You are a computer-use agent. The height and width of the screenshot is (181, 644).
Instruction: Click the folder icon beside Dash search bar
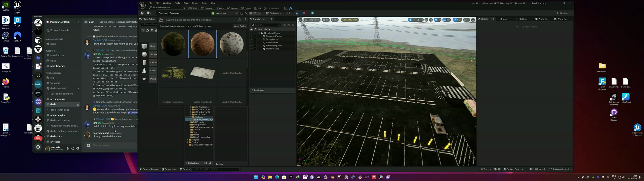[x=161, y=20]
